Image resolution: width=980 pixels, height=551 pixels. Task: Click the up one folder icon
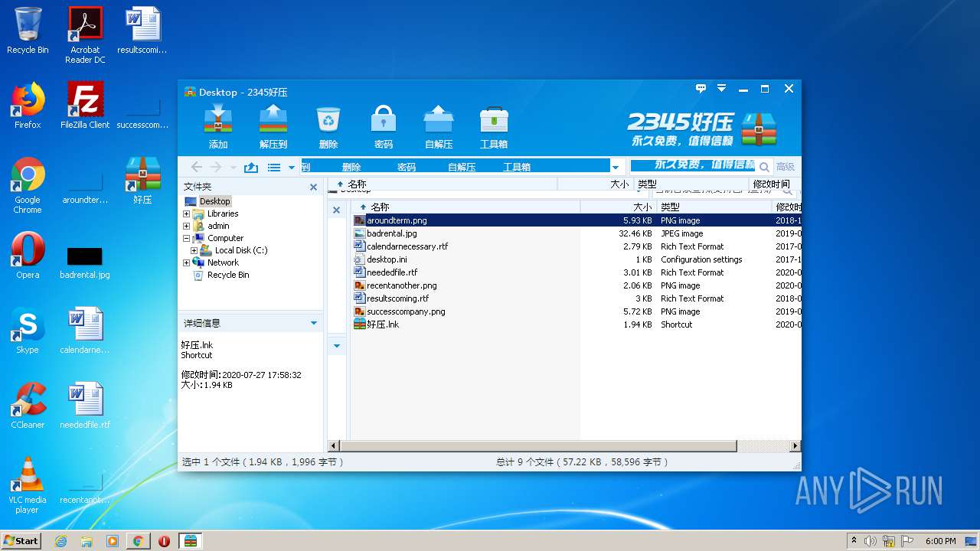(250, 167)
